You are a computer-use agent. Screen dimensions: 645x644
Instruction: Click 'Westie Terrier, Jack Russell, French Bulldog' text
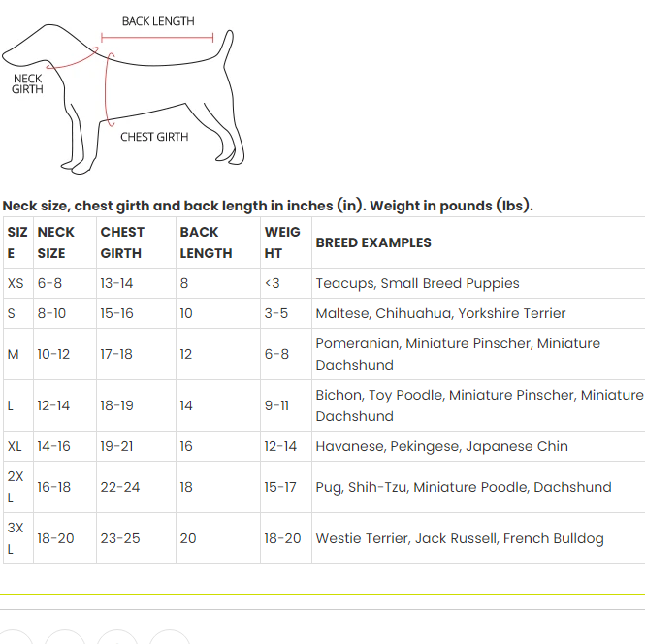[460, 538]
